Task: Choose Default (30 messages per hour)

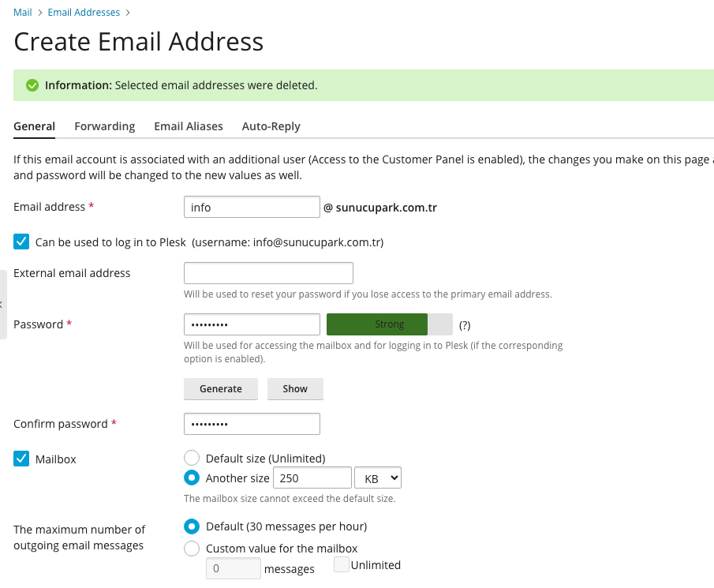Action: (x=192, y=526)
